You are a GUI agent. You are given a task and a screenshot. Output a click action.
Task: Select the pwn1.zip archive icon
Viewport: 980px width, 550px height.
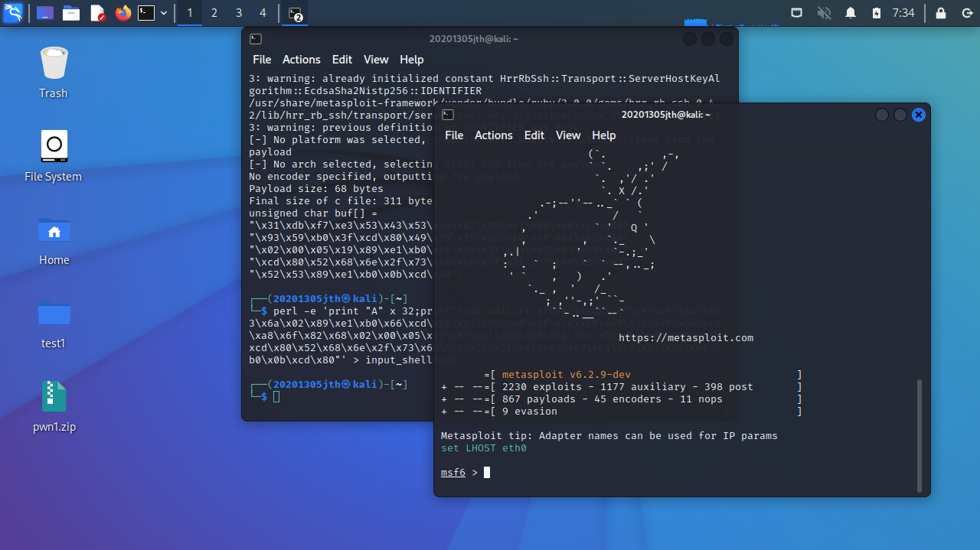(x=54, y=406)
